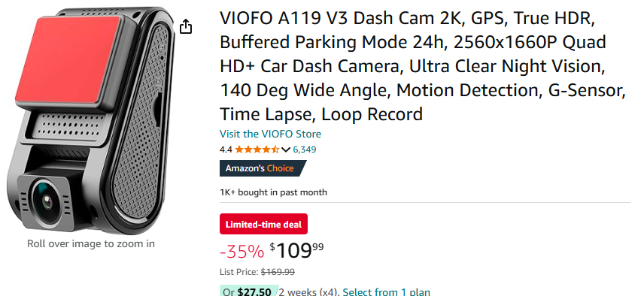Click the share icon beside product image
Viewport: 644px width, 296px height.
coord(186,26)
